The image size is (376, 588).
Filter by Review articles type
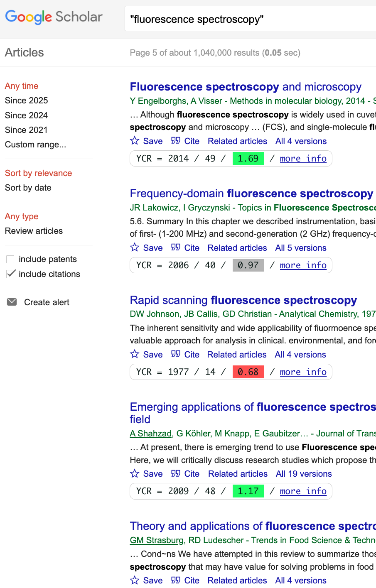coord(34,231)
